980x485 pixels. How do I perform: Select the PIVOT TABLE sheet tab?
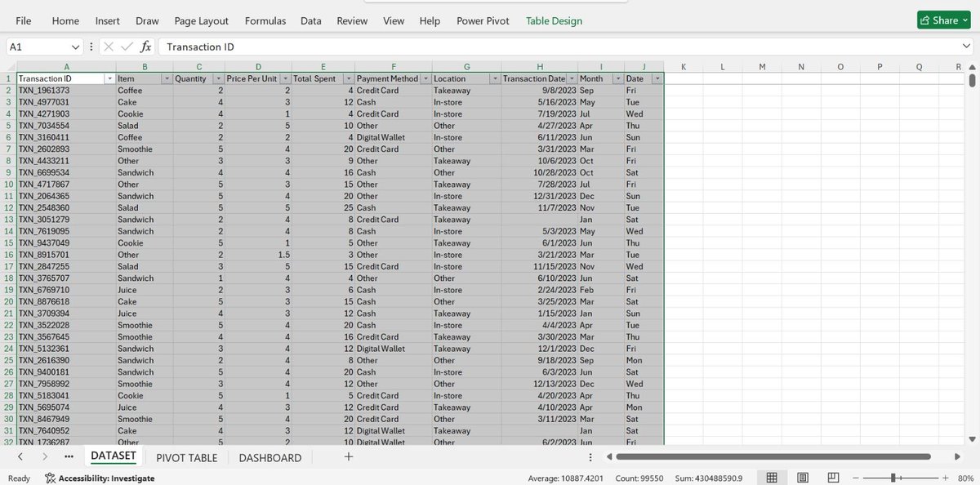[x=187, y=457]
